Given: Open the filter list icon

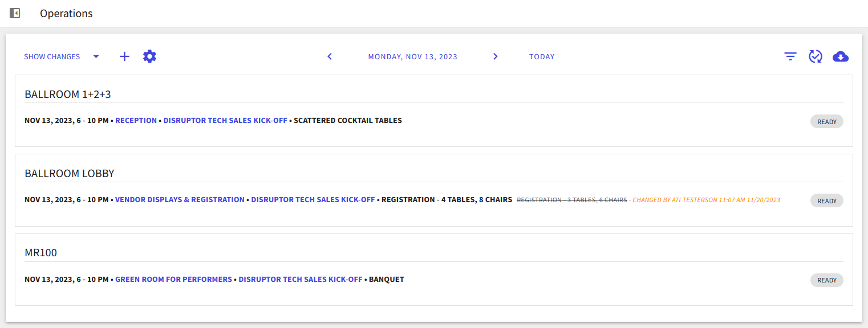Looking at the screenshot, I should point(790,56).
